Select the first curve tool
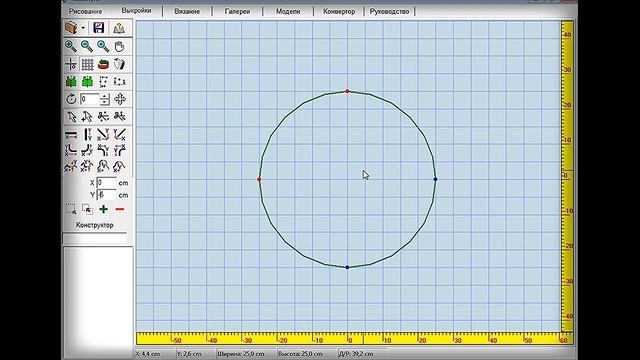Image resolution: width=640 pixels, height=360 pixels. click(x=71, y=151)
